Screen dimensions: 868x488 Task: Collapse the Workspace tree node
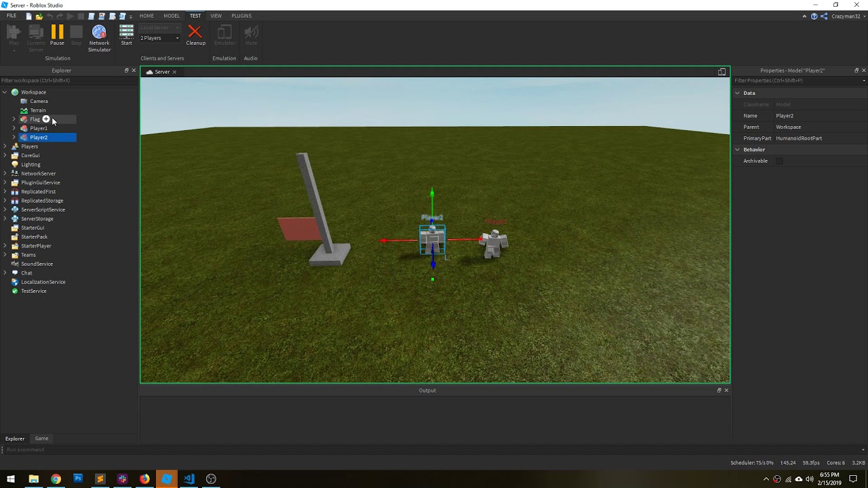tap(5, 92)
